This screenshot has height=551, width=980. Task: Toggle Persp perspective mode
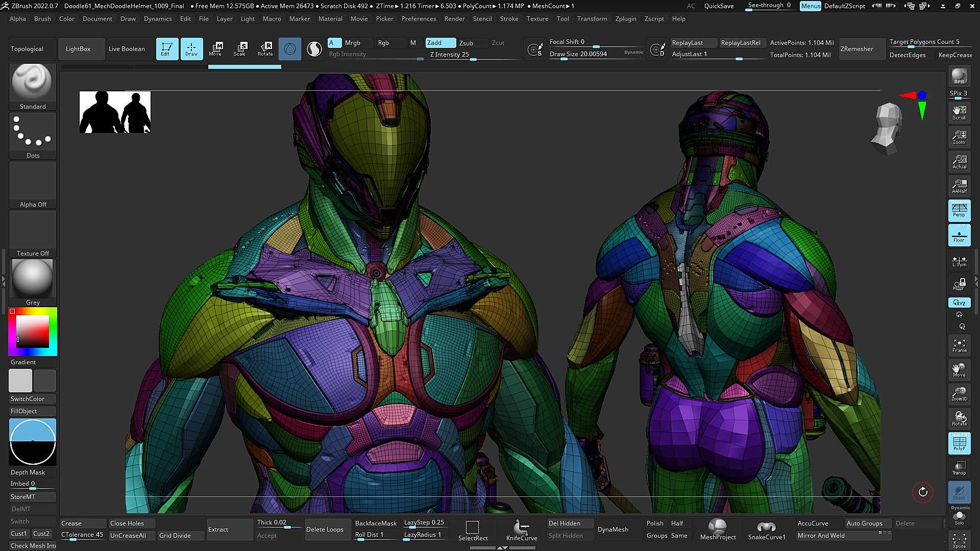coord(959,210)
